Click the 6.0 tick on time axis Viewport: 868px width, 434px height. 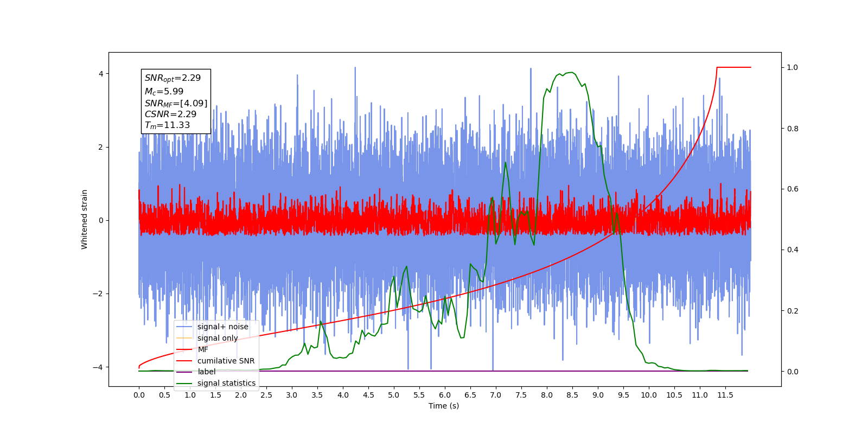coord(445,395)
